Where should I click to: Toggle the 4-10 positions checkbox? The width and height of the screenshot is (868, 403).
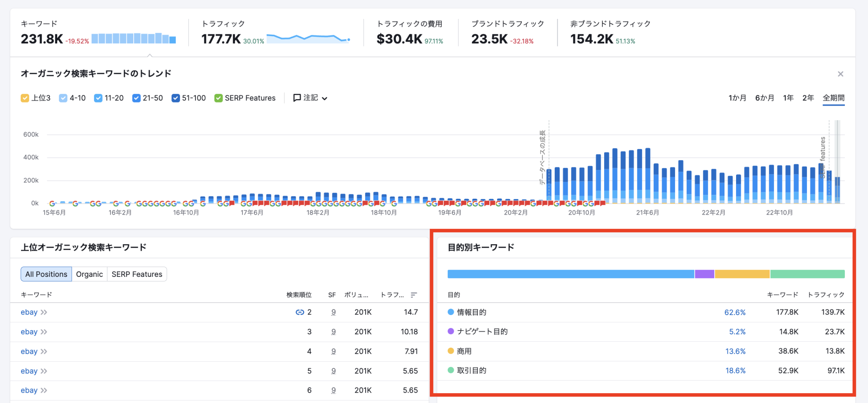pos(63,98)
